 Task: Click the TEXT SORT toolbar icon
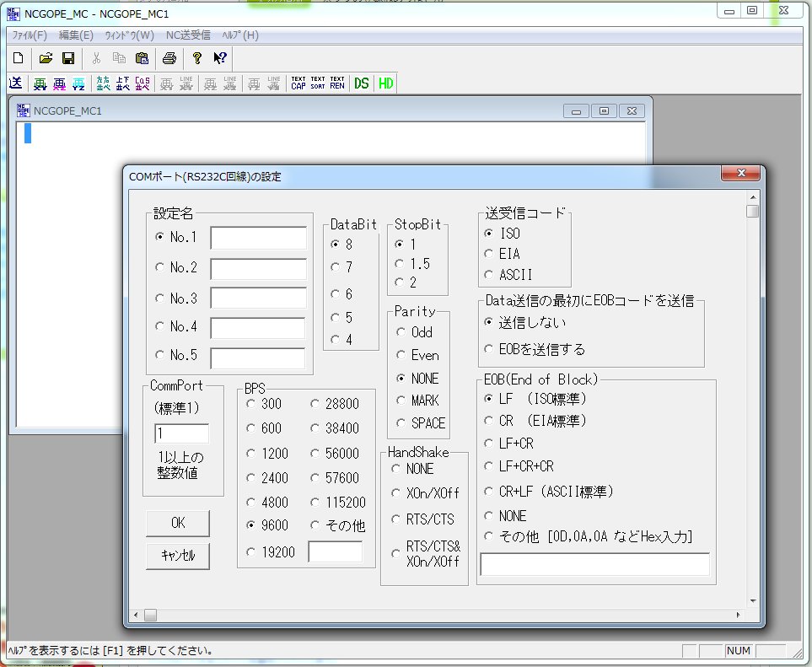318,83
